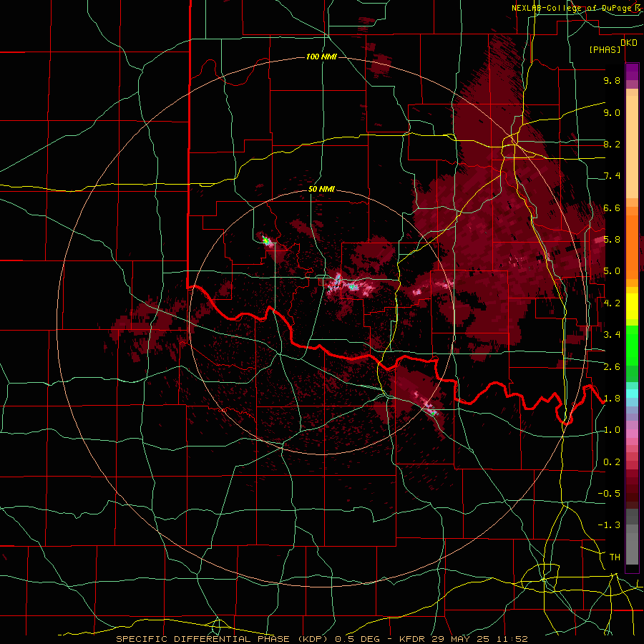The width and height of the screenshot is (644, 644).
Task: Select the 2.6 scale label
Action: [x=612, y=367]
